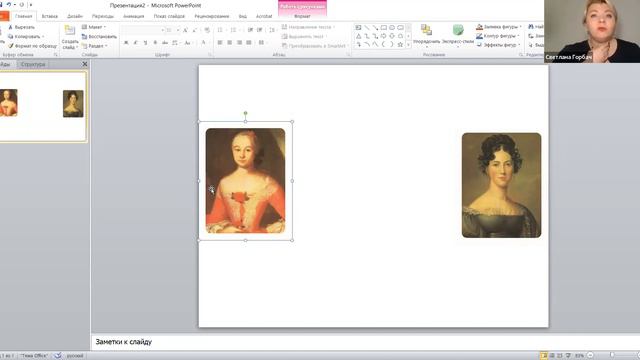Viewport: 640px width, 360px height.
Task: Toggle italic (К) formatting
Action: (x=136, y=42)
